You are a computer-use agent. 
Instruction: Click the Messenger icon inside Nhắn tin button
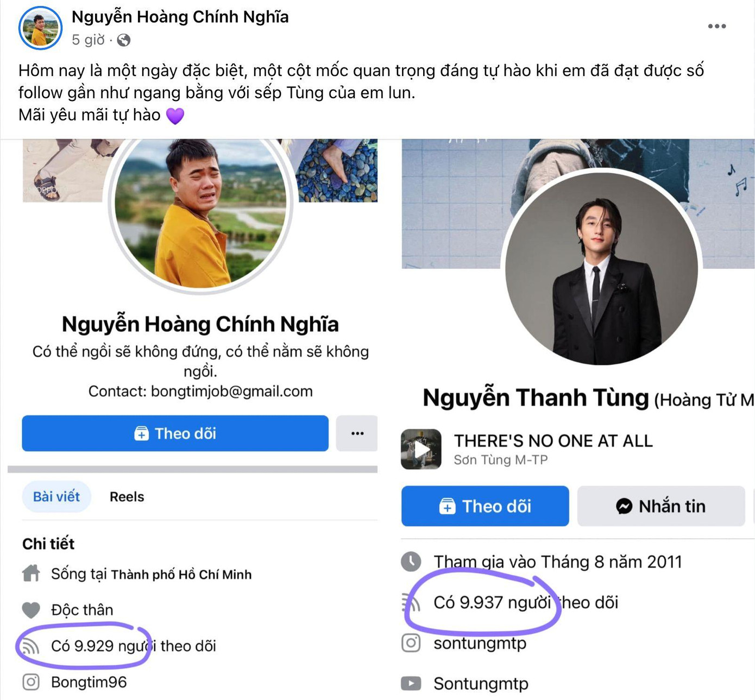[624, 506]
